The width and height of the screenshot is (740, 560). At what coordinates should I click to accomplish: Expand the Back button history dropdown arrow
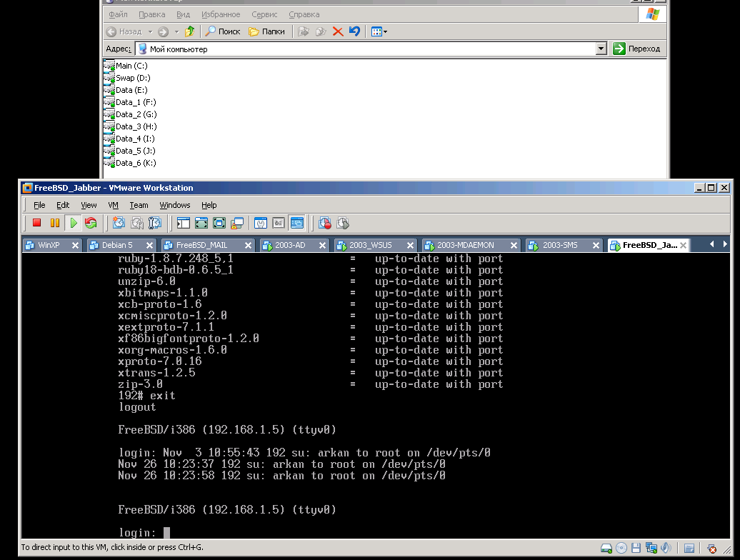tap(150, 31)
